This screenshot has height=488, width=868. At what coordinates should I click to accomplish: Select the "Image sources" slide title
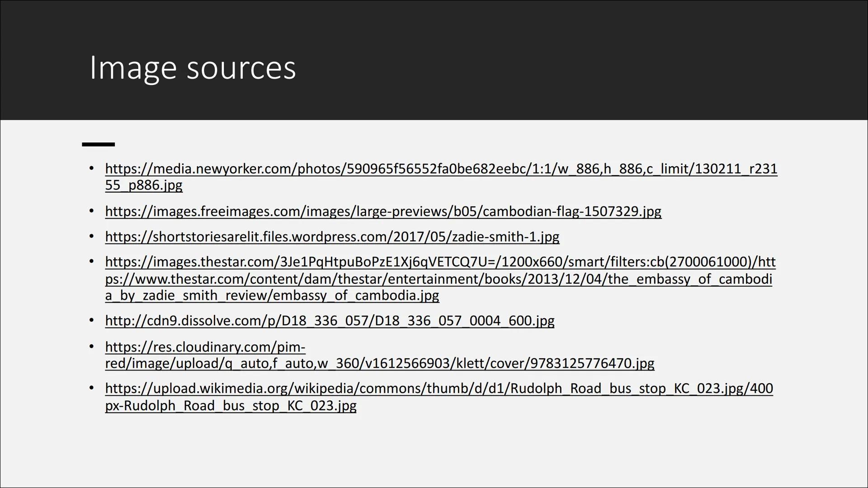[x=193, y=68]
